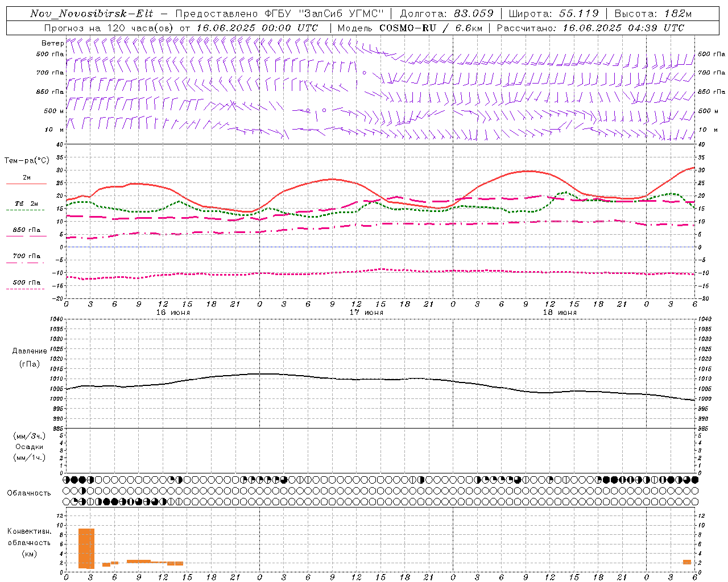Viewport: 728px width, 582px height.
Task: Click the Тем-ра(°C) axis title
Action: [27, 161]
